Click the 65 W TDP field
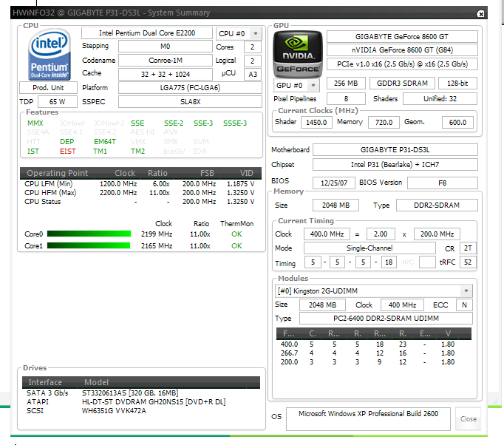 58,101
